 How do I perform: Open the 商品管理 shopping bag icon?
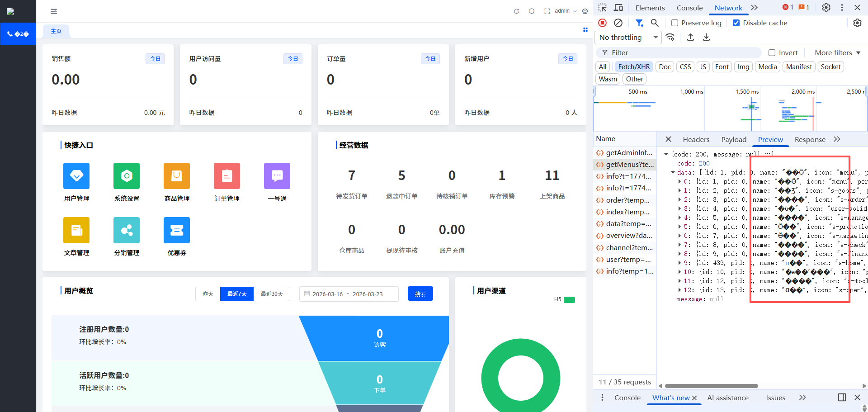[177, 176]
